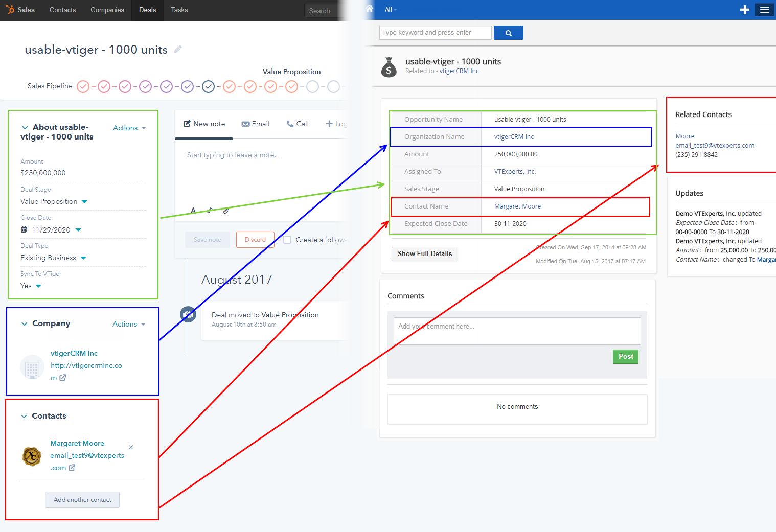Open Contacts in the HubSpot top navigation

[x=62, y=10]
